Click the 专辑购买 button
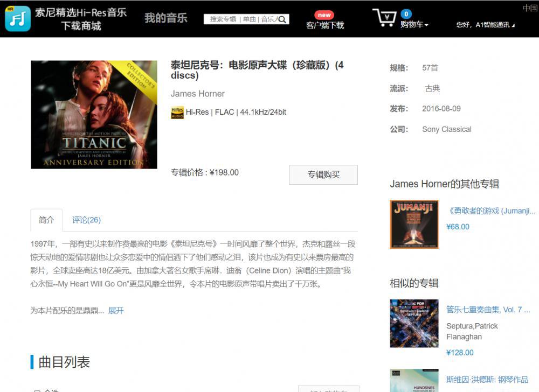 coord(323,174)
